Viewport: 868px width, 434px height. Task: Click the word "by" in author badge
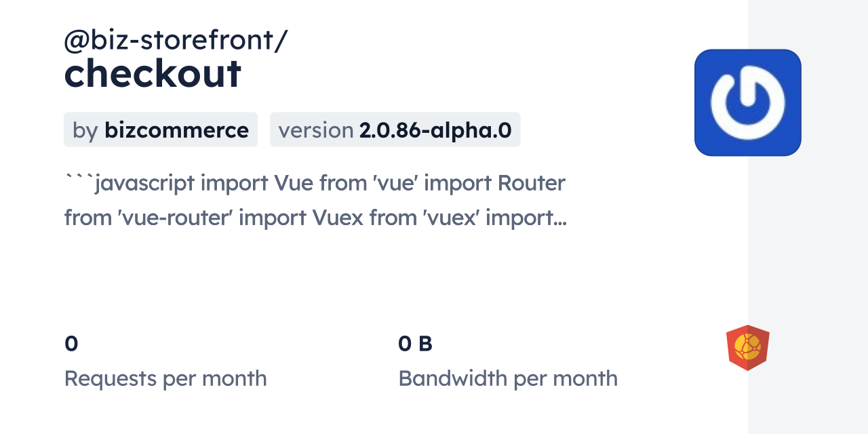tap(85, 130)
